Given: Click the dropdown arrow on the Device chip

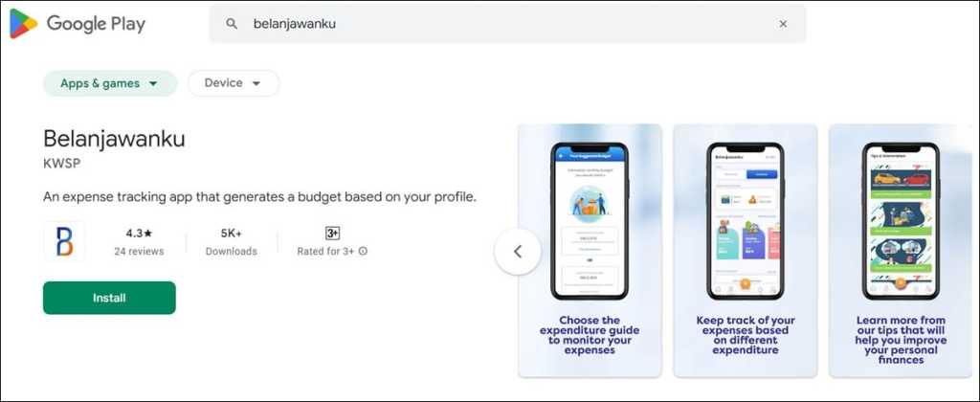Looking at the screenshot, I should [256, 84].
